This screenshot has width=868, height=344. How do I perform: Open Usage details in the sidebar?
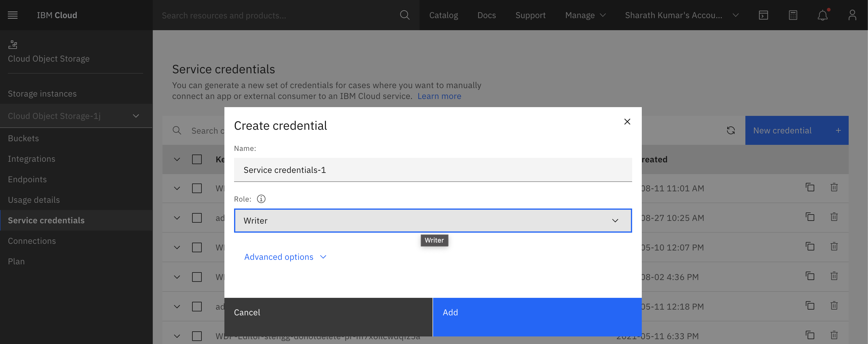[x=34, y=200]
